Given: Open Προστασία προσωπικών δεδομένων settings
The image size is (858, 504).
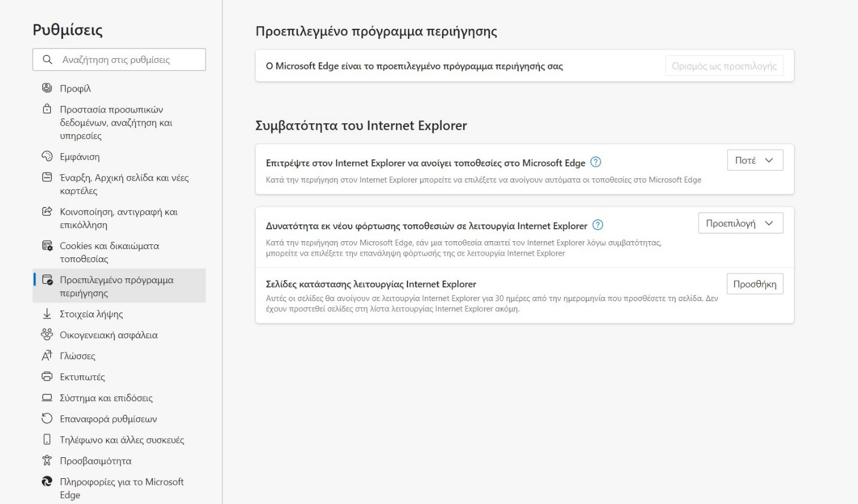Looking at the screenshot, I should pos(119,123).
